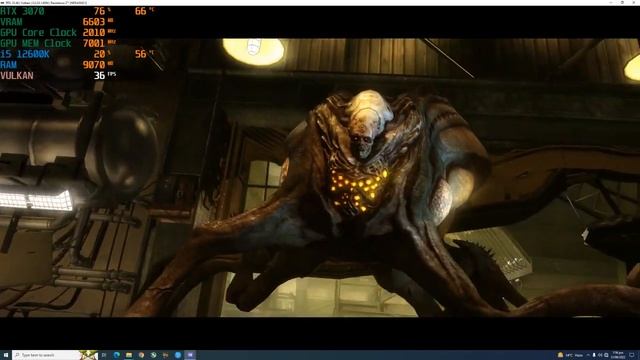Open the volume control in the tray

(600, 355)
